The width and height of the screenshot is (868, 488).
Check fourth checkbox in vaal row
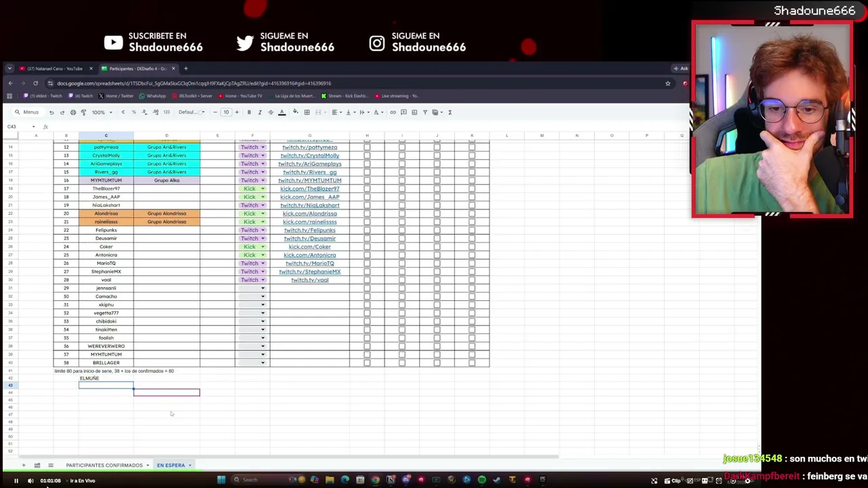click(472, 280)
